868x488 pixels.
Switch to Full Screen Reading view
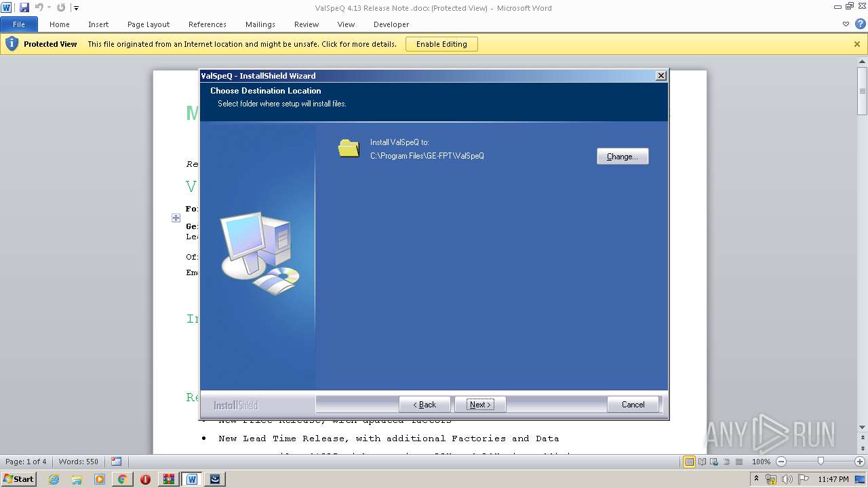click(701, 462)
